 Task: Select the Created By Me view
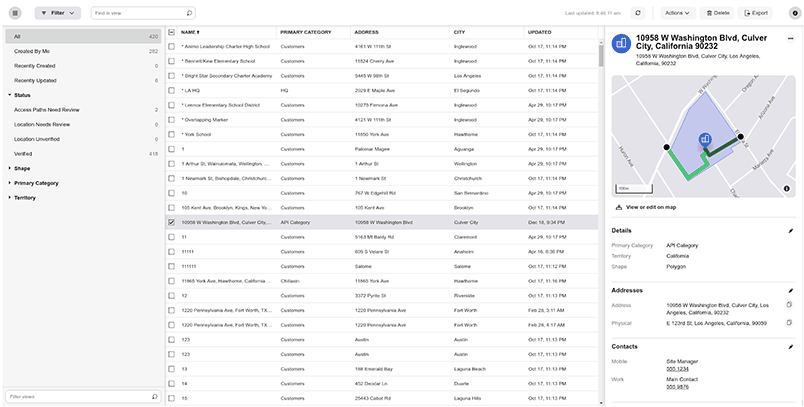pos(83,51)
